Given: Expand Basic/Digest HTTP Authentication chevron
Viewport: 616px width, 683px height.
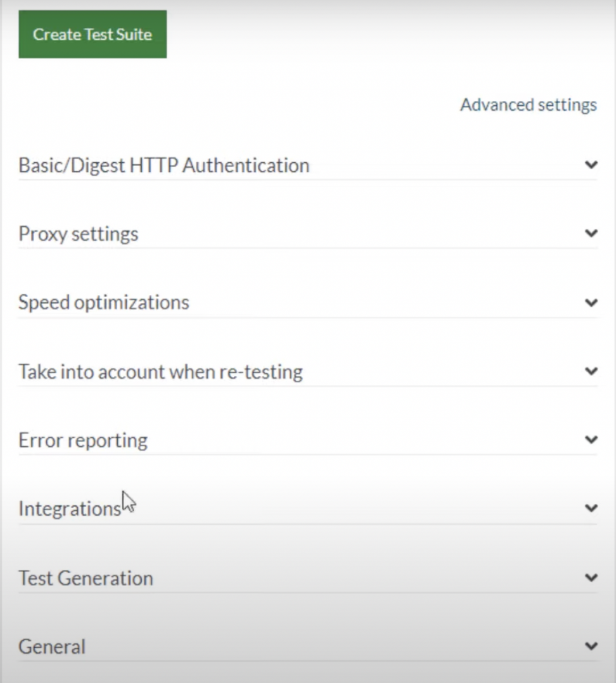Looking at the screenshot, I should [591, 165].
